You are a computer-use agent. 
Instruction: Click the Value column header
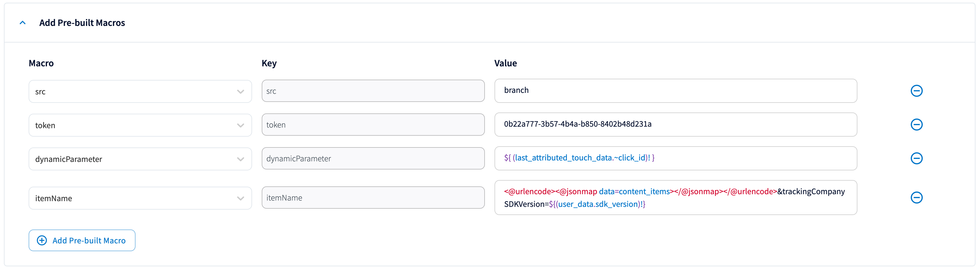pyautogui.click(x=505, y=63)
